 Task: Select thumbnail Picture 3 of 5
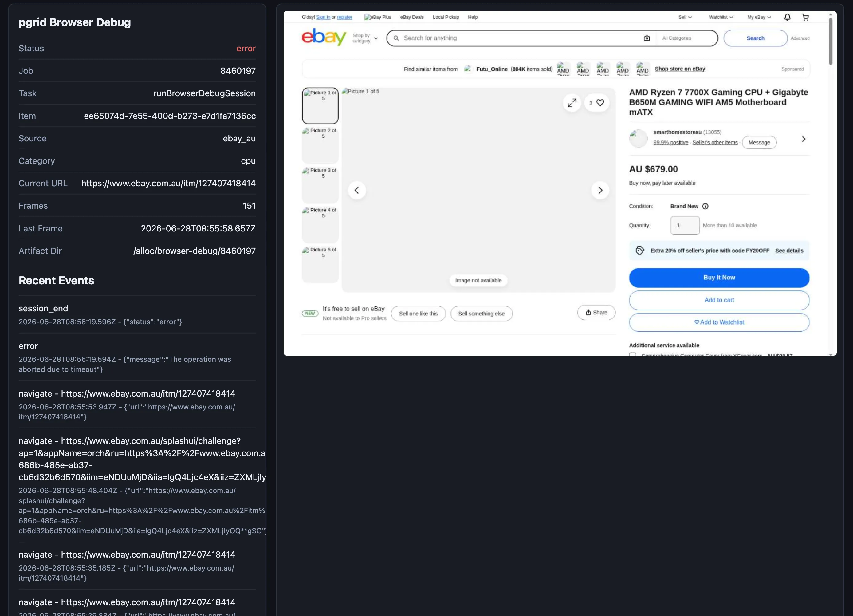[x=320, y=185]
